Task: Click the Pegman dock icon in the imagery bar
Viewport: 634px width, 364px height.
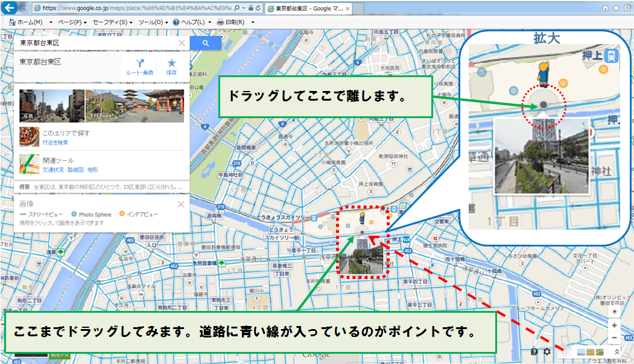Action: tap(565, 352)
